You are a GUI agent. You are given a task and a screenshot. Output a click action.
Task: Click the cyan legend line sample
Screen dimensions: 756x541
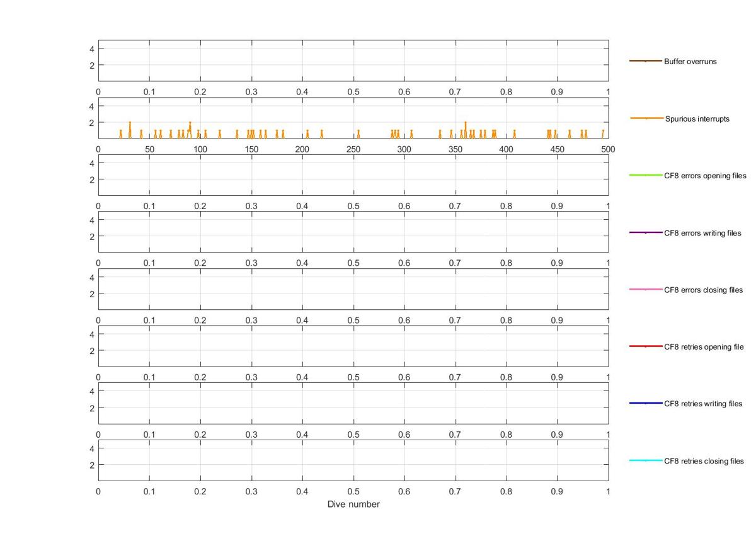pyautogui.click(x=646, y=460)
